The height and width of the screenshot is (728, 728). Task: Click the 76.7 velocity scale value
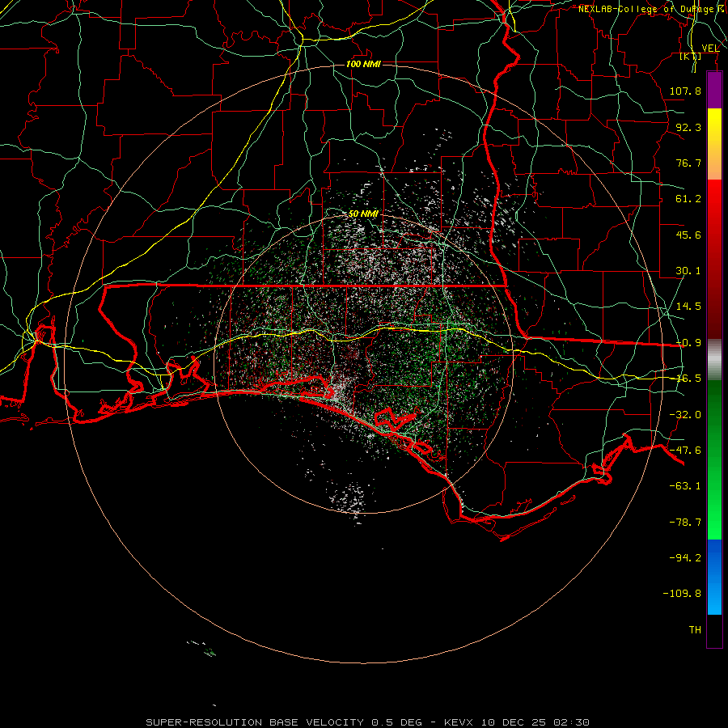[x=688, y=163]
